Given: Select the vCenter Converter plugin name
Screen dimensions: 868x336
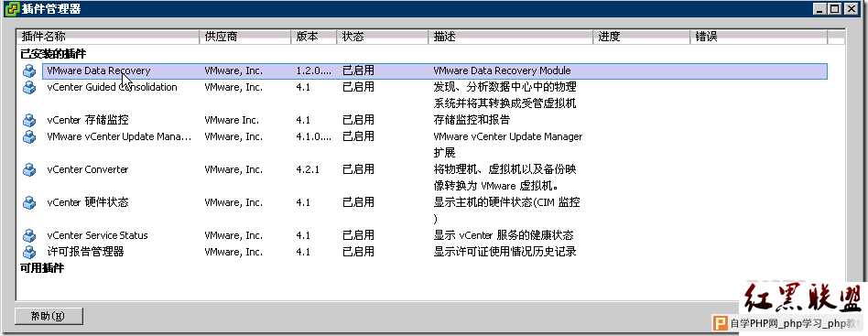Looking at the screenshot, I should 88,169.
